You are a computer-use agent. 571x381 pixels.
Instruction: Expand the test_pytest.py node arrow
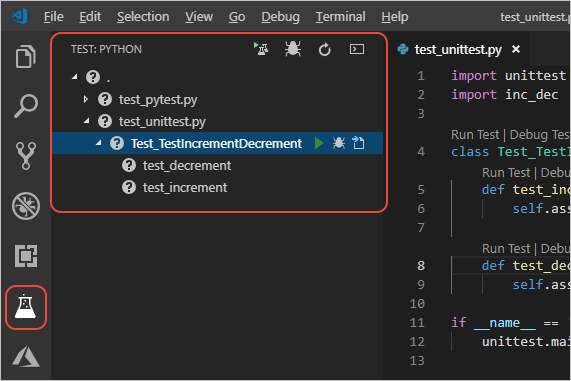click(86, 99)
